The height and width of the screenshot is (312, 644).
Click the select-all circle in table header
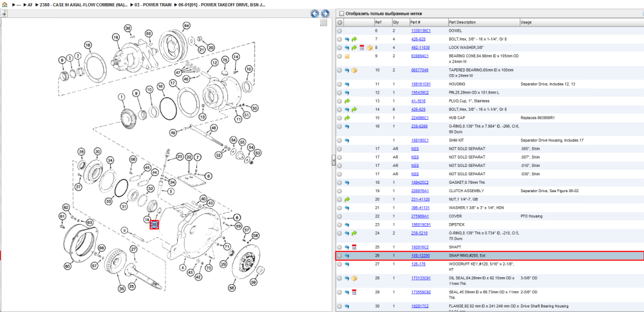(339, 22)
